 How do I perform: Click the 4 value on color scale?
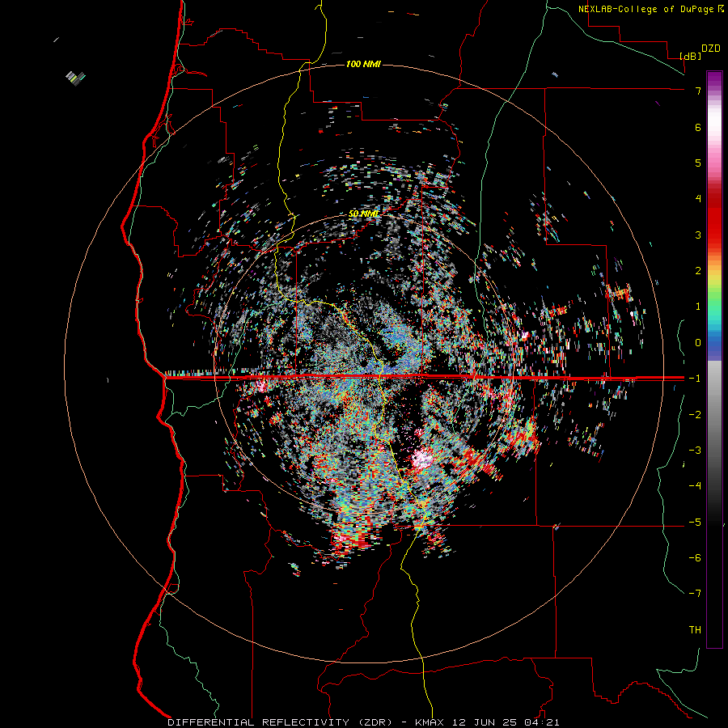[x=698, y=199]
